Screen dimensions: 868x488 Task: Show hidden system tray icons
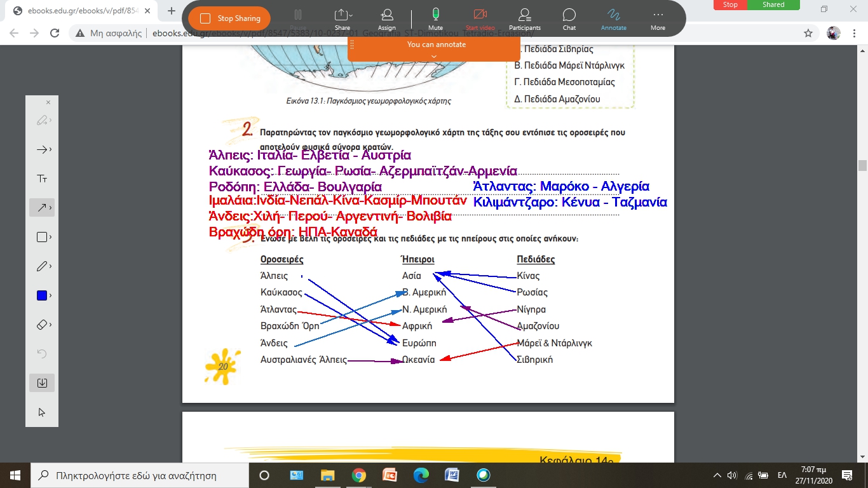pos(717,475)
